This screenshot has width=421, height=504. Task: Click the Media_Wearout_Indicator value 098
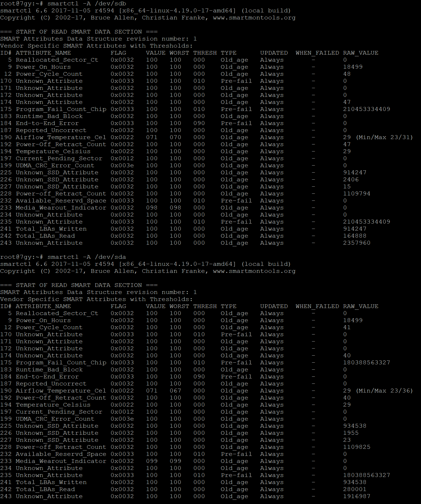152,208
